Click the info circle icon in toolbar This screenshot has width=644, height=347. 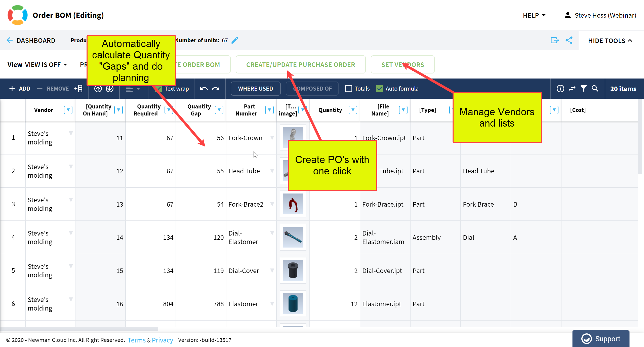[560, 89]
